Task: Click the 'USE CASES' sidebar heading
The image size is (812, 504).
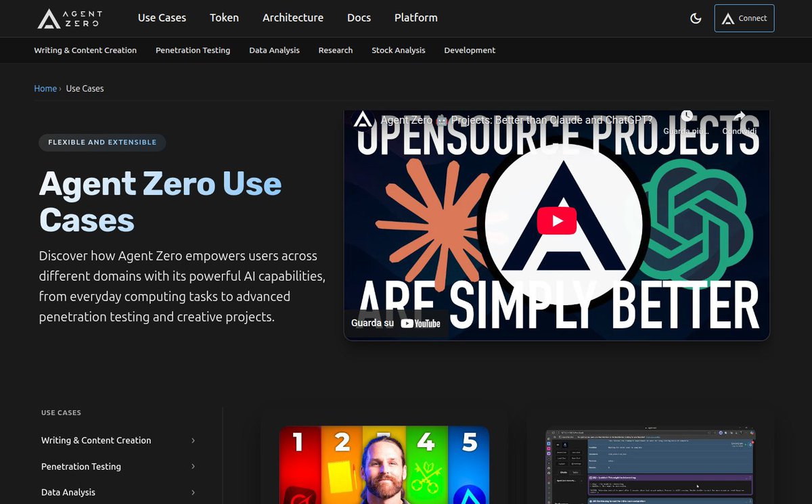Action: (61, 413)
